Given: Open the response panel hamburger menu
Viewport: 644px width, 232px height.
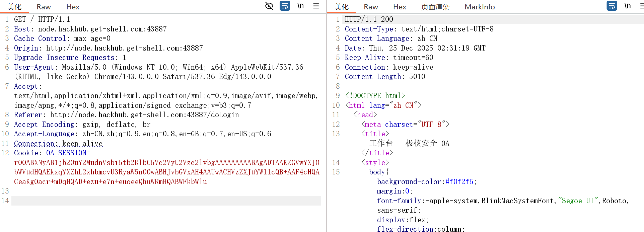Looking at the screenshot, I should pos(642,6).
